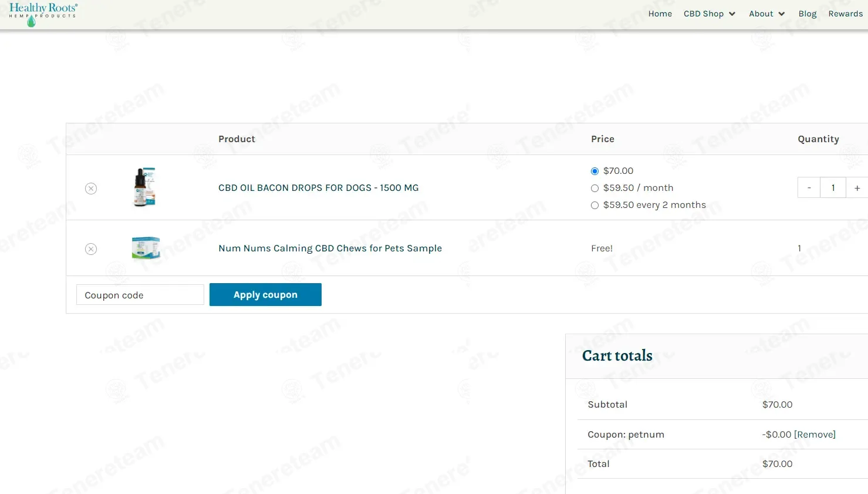Decrease Bacon Drops quantity with minus button
Viewport: 868px width, 494px height.
pos(809,188)
